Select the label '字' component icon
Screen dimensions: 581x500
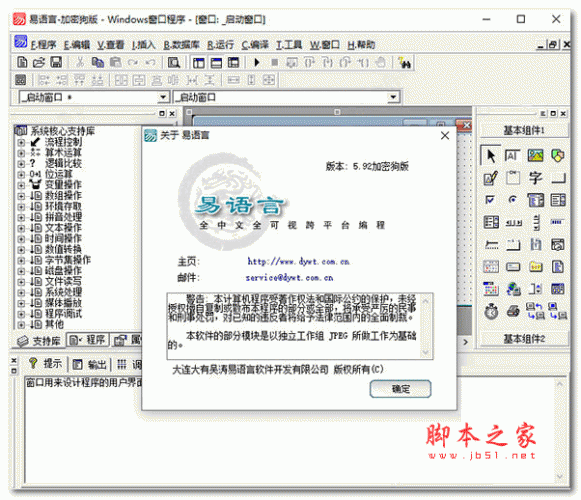point(535,178)
